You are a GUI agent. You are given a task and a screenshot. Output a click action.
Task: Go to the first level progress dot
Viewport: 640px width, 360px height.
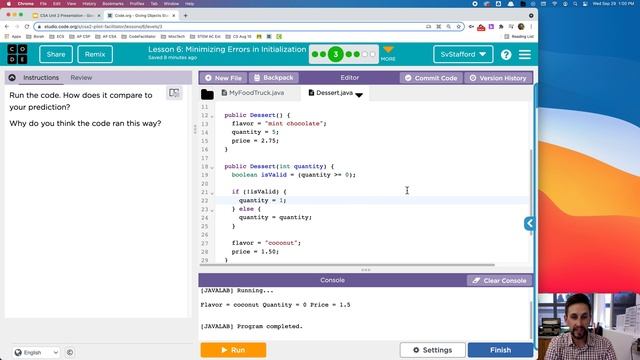(x=315, y=54)
